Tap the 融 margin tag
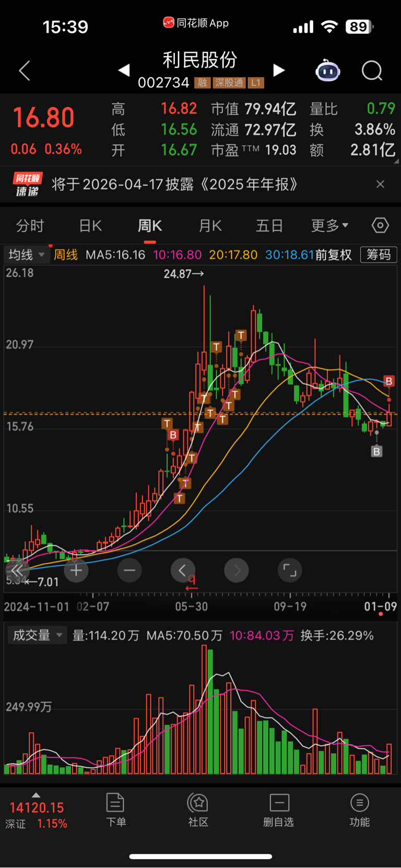 click(202, 83)
